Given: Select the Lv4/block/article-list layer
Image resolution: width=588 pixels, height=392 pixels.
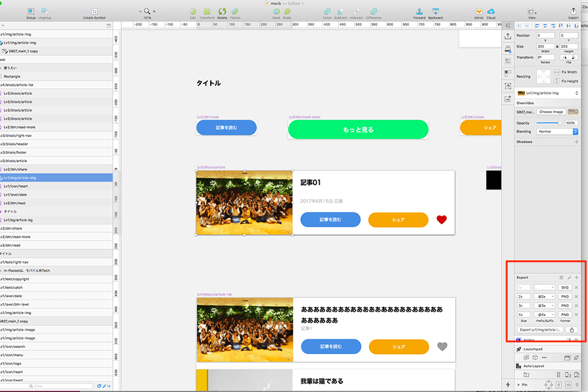Looking at the screenshot, I should [56, 85].
